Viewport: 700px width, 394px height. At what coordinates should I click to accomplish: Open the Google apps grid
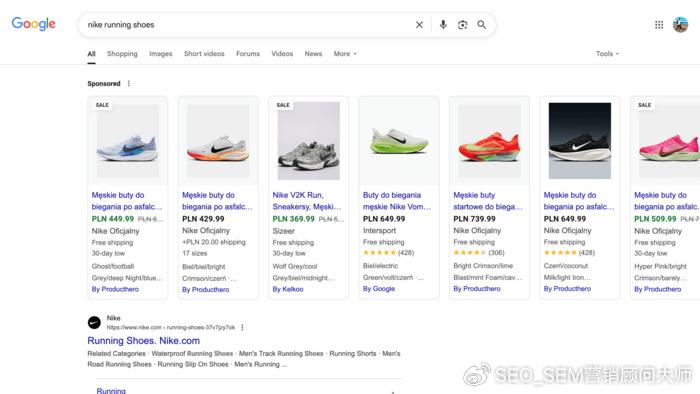pos(659,25)
